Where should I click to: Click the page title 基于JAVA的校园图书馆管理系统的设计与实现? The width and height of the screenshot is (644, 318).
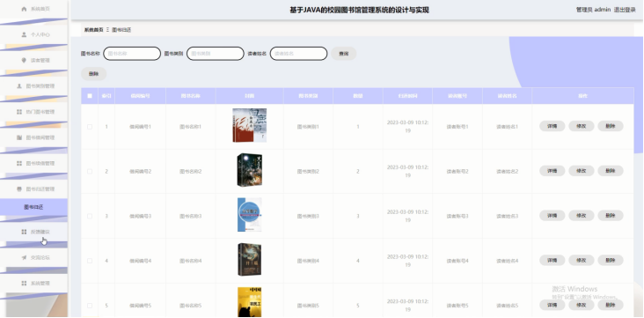coord(359,10)
